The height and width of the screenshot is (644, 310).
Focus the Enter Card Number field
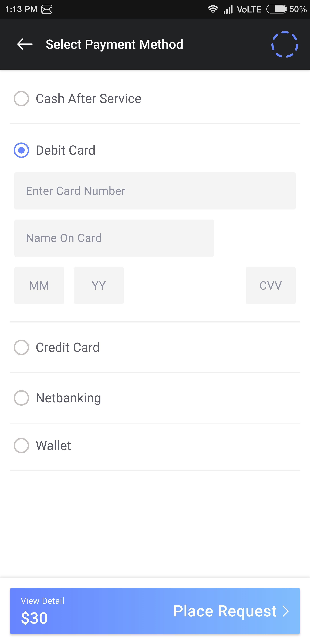click(155, 191)
